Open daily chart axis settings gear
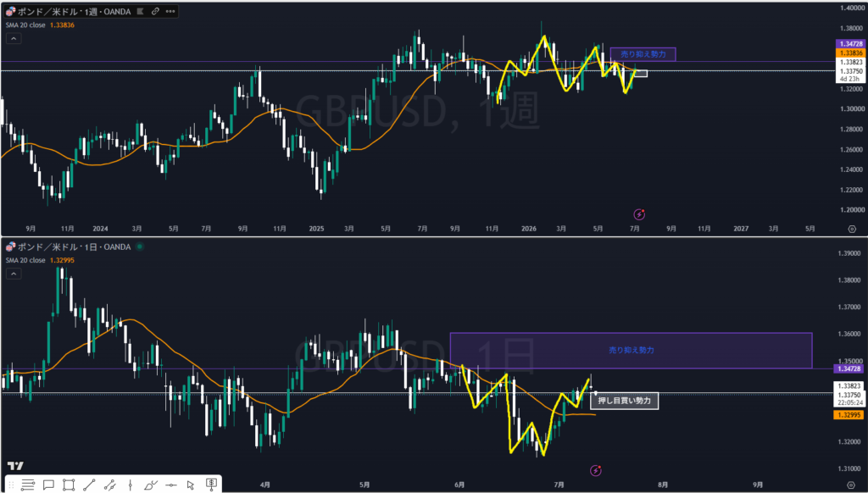Image resolution: width=868 pixels, height=493 pixels. point(852,485)
